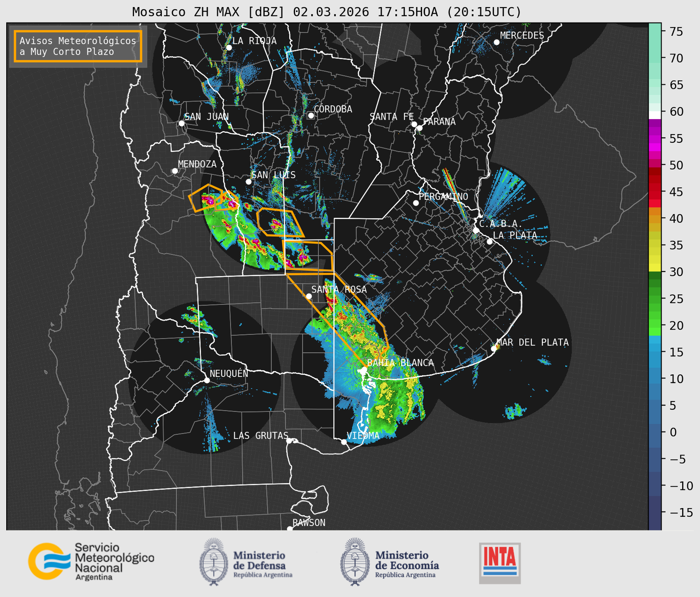Click the 0 tick label on scale
The height and width of the screenshot is (597, 700).
(x=673, y=432)
